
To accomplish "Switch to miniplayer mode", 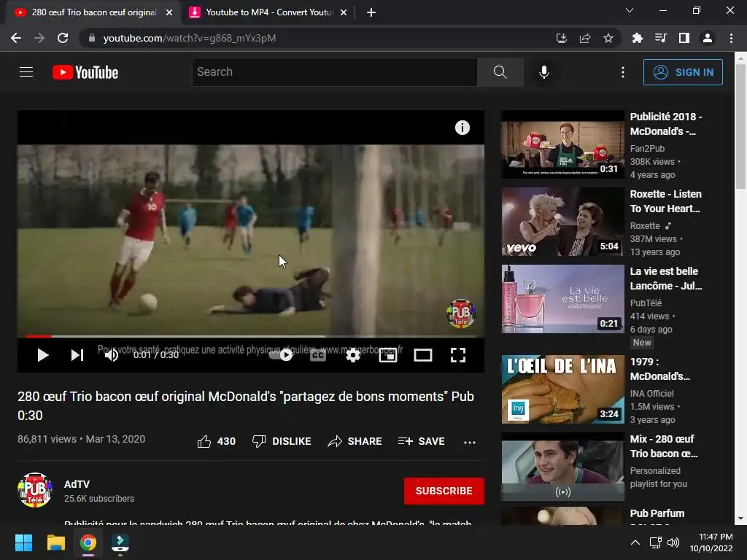I will 388,355.
